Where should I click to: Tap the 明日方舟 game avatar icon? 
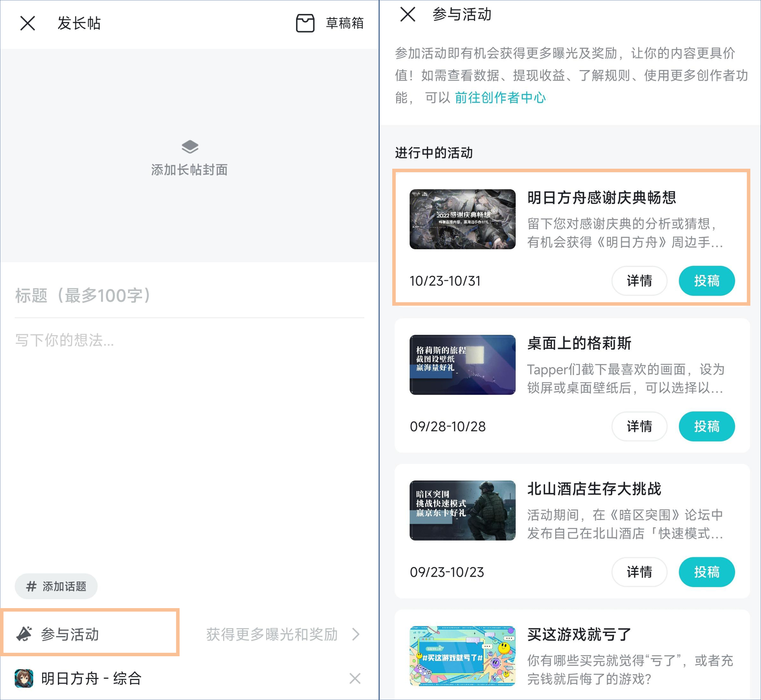point(24,678)
